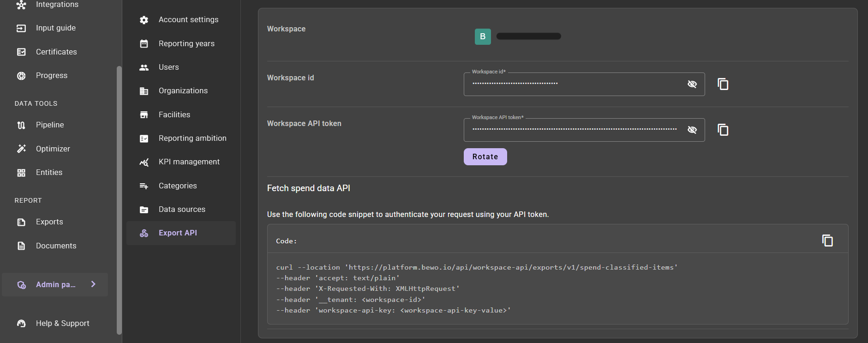
Task: Open the Optimizer tool
Action: 53,149
